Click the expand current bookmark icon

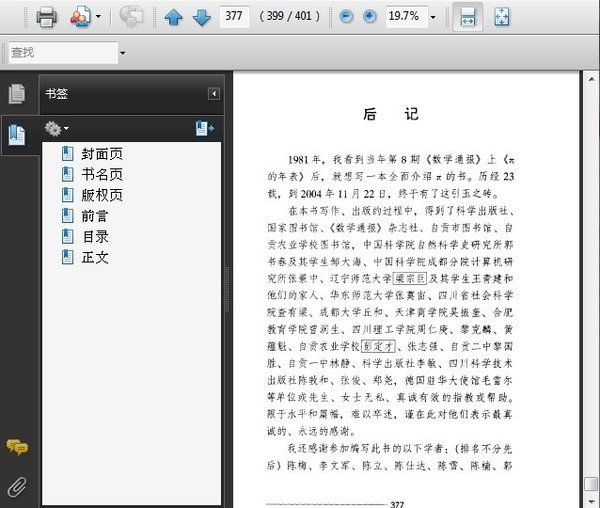tap(204, 128)
